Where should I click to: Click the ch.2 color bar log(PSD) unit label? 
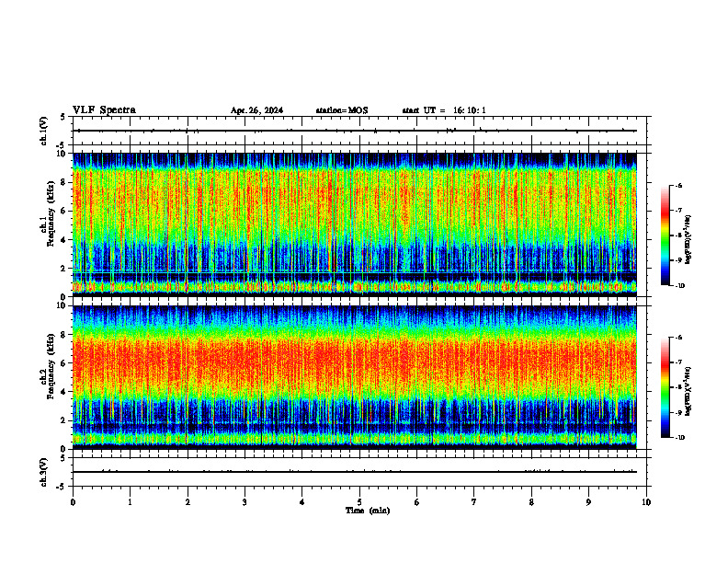point(688,392)
